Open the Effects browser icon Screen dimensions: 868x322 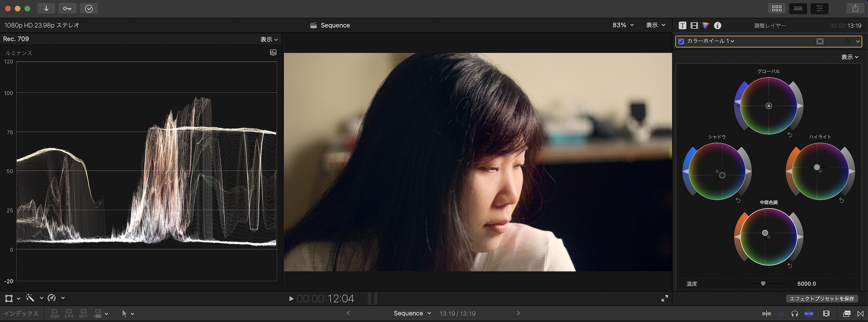pos(847,313)
